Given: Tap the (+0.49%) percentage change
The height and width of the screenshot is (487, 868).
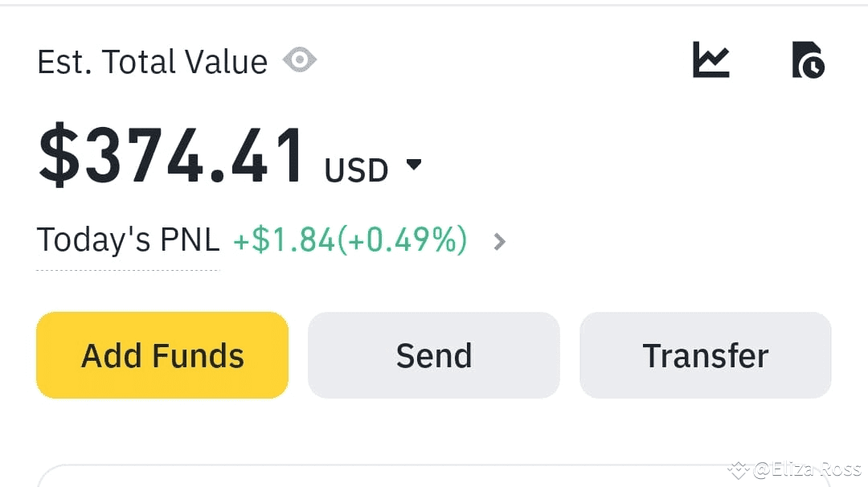Looking at the screenshot, I should pyautogui.click(x=403, y=240).
